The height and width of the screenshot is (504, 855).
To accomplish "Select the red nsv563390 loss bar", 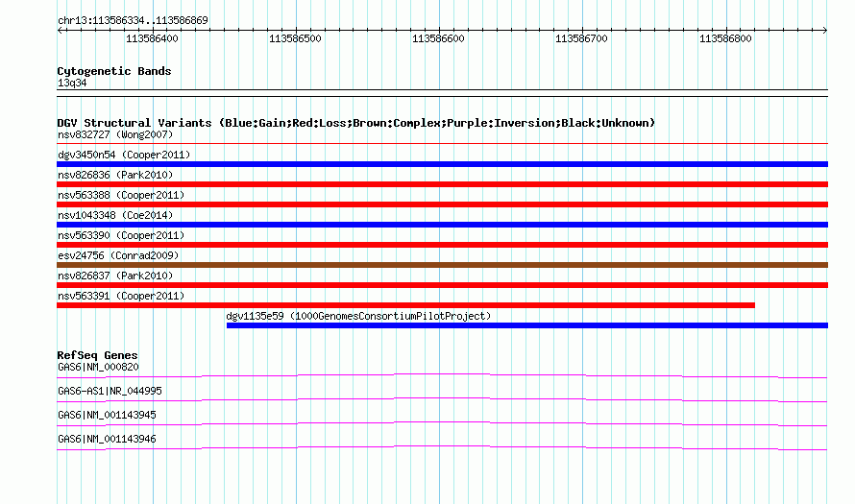I will point(442,245).
